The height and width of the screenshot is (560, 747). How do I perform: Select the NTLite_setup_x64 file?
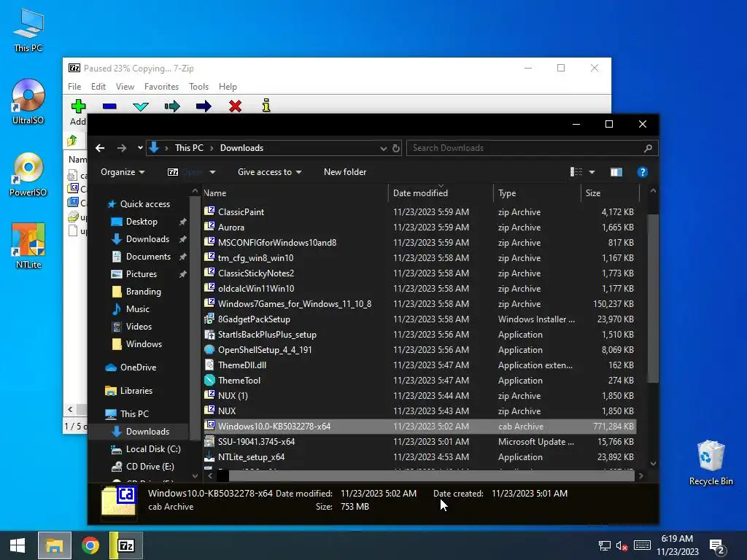click(x=419, y=456)
